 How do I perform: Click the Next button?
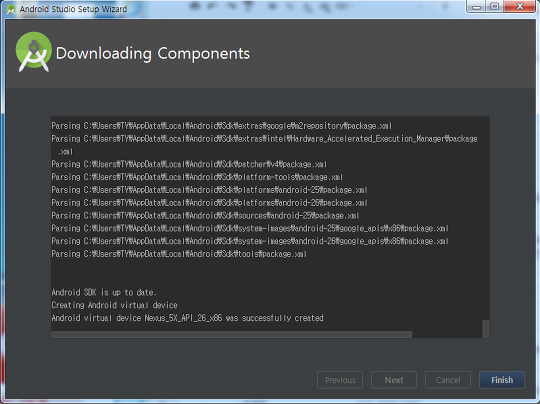[394, 380]
